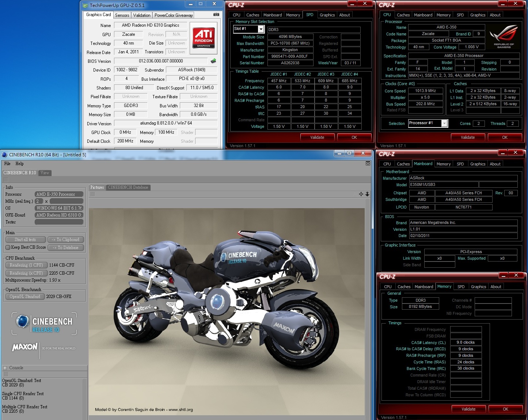Screen dimensions: 528x420
Task: Open the Graphics tab in the CPU-Z CPU window
Action: coord(478,15)
